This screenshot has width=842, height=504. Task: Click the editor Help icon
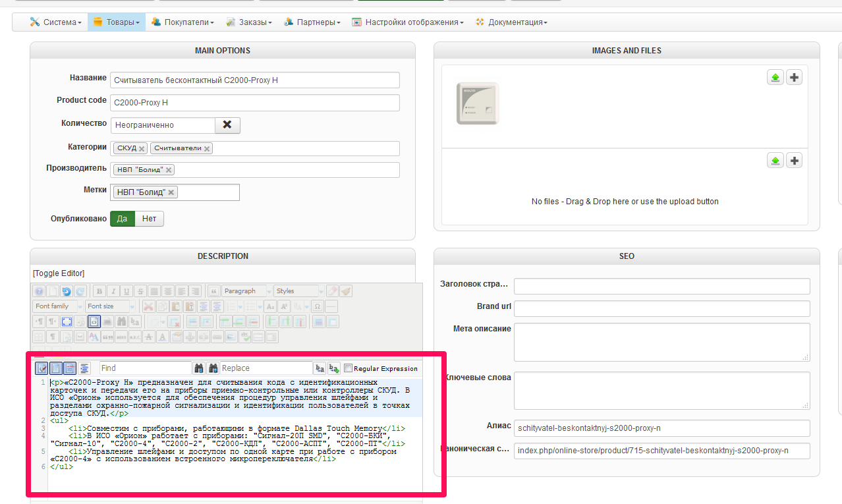pyautogui.click(x=39, y=291)
